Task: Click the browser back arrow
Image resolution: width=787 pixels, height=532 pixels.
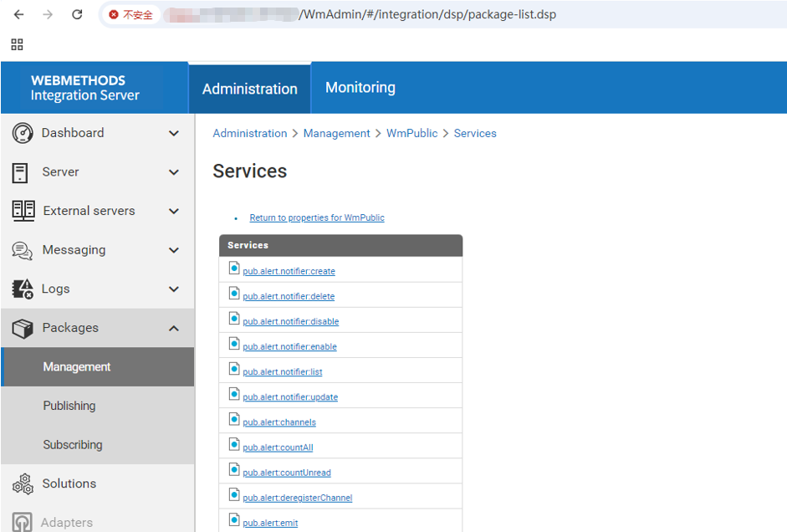Action: pyautogui.click(x=18, y=14)
